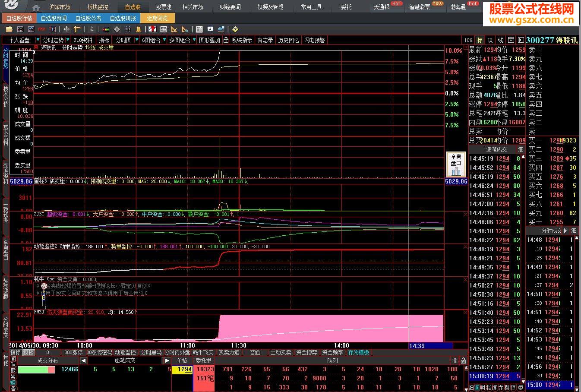Image resolution: width=581 pixels, height=392 pixels.
Task: Click the red RSI indicator icon
Action: tap(42, 29)
